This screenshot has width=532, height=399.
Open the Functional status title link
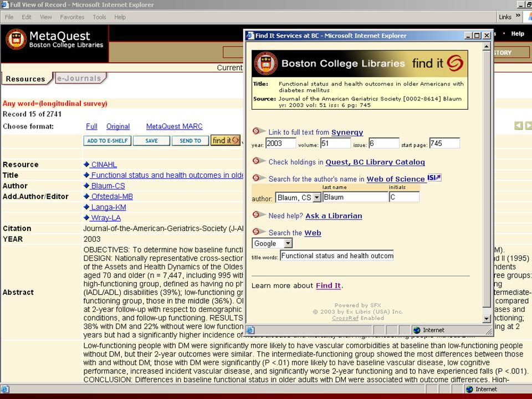(x=167, y=175)
